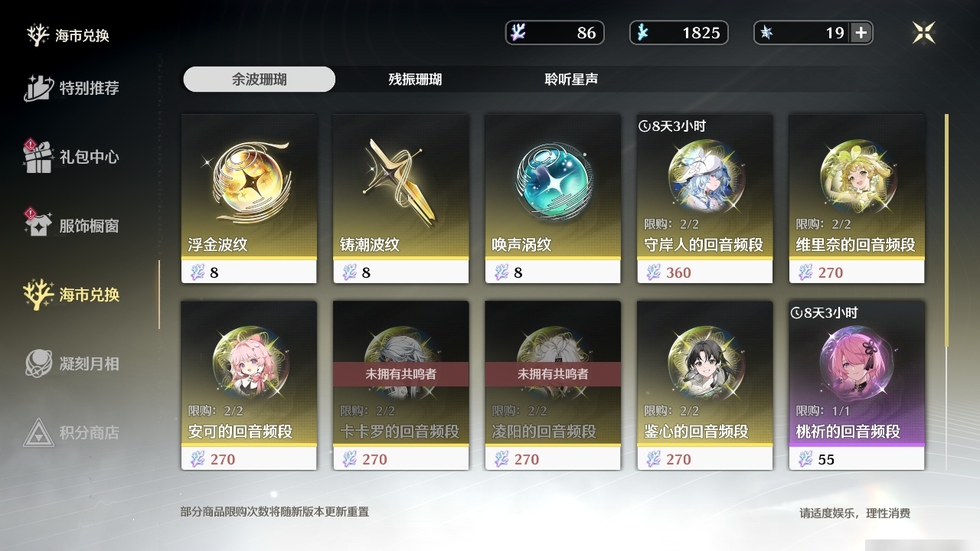Open the 积分商店 points shop

click(72, 432)
